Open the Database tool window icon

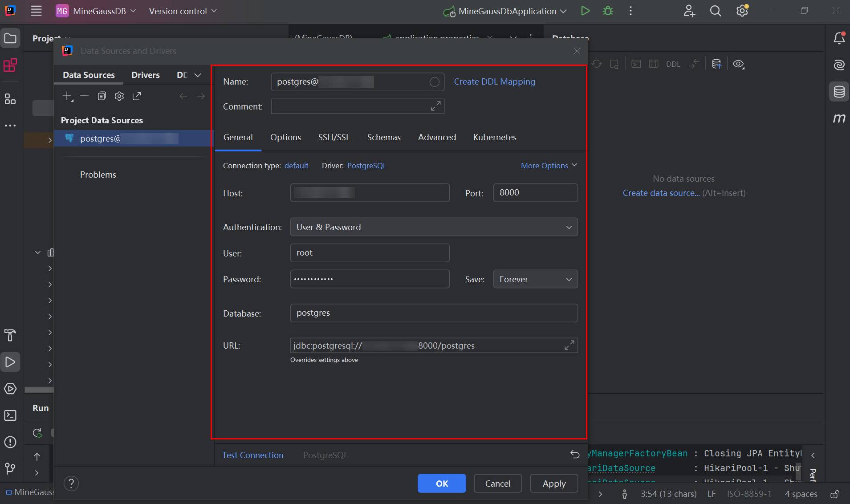point(839,92)
